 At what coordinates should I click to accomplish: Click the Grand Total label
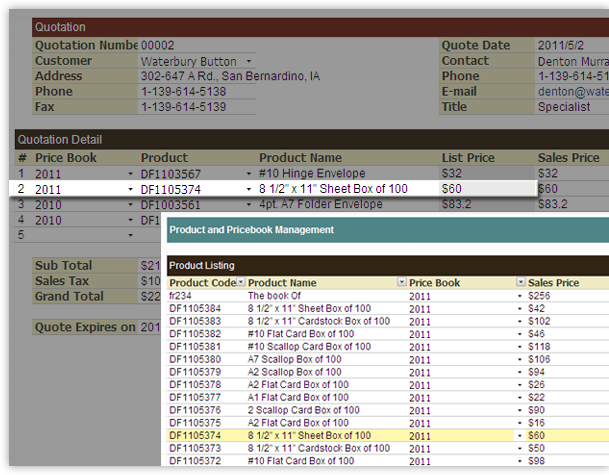click(x=69, y=296)
